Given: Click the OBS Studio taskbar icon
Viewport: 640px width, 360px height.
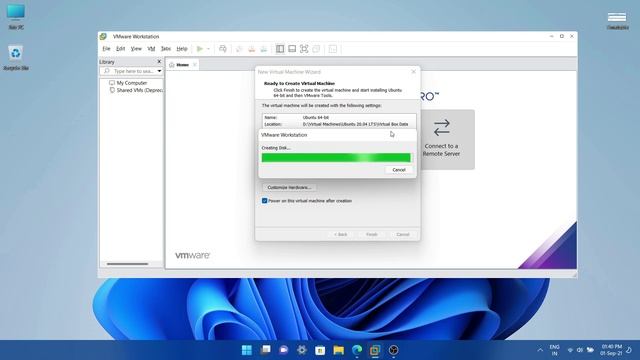Looking at the screenshot, I should [x=393, y=350].
